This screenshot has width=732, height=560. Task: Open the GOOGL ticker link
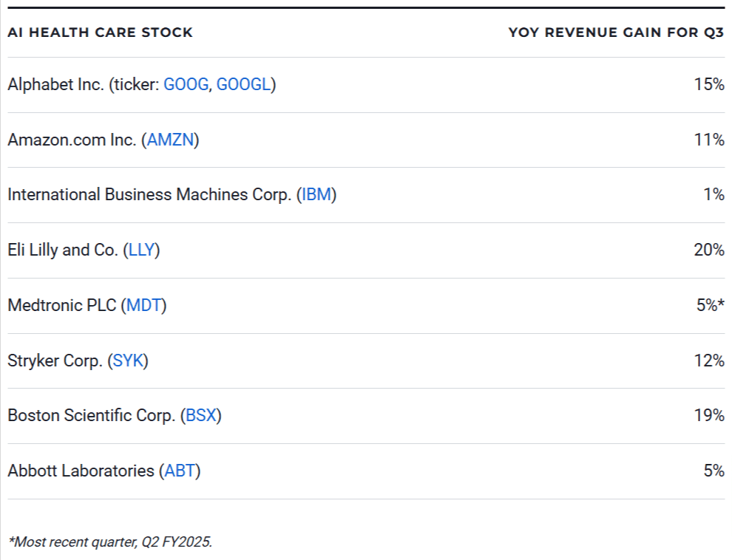(243, 84)
